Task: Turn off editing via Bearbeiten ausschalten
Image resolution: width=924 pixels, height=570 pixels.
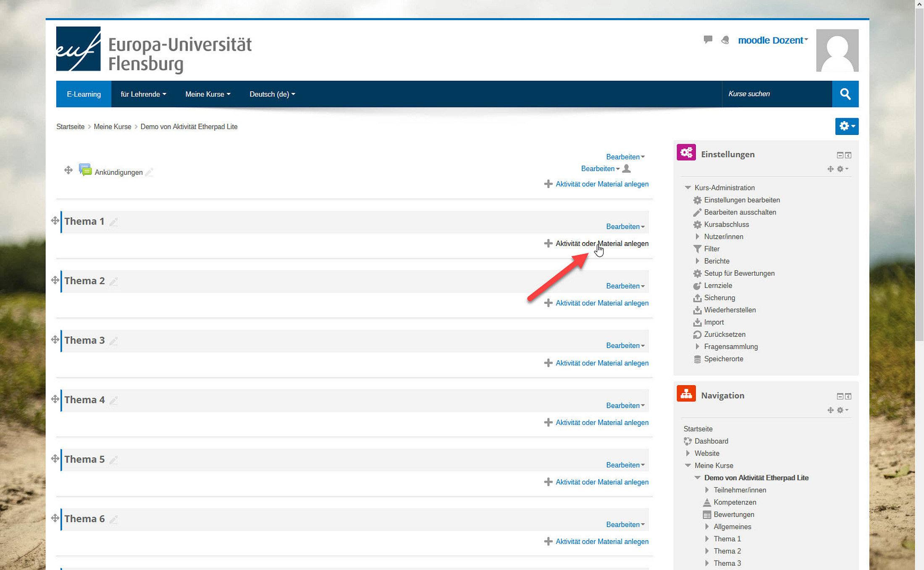Action: 740,212
